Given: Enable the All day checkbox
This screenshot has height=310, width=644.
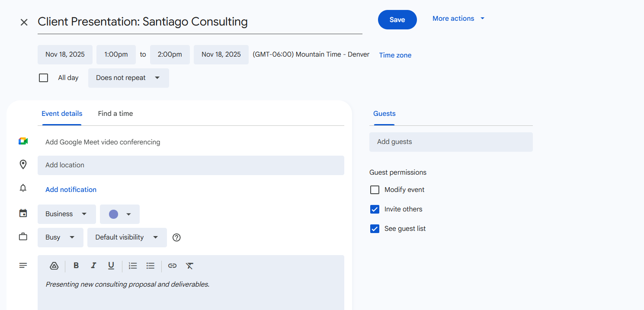Looking at the screenshot, I should click(x=44, y=78).
